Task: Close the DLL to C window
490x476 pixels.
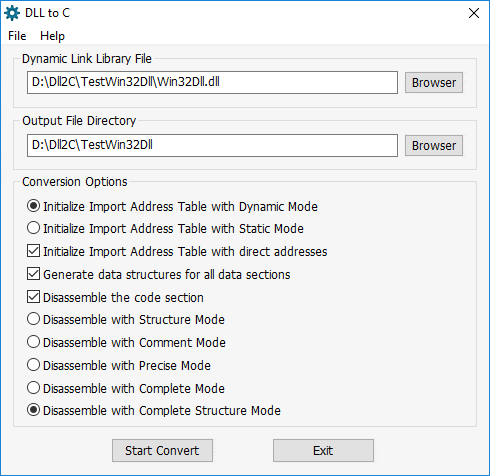Action: [x=474, y=13]
